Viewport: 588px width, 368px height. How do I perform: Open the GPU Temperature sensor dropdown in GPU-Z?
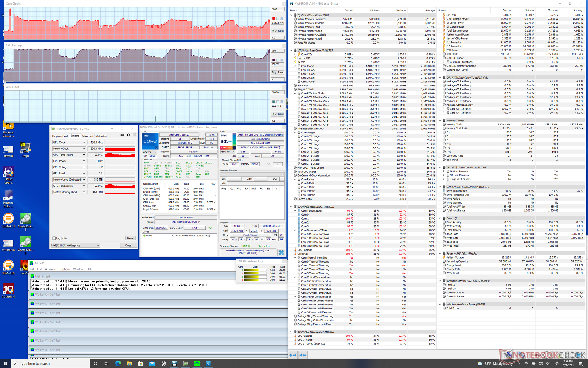[x=84, y=155]
